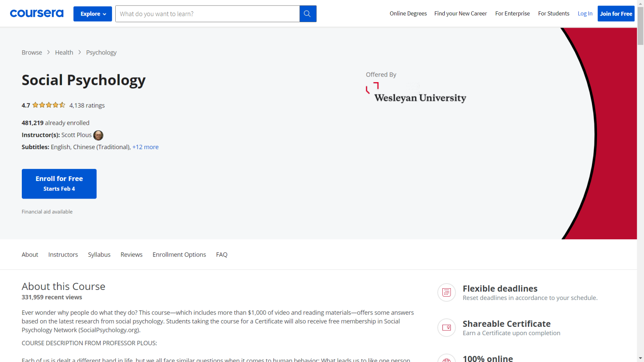Viewport: 644px width, 362px height.
Task: Click the Enroll for Free button
Action: (x=59, y=184)
